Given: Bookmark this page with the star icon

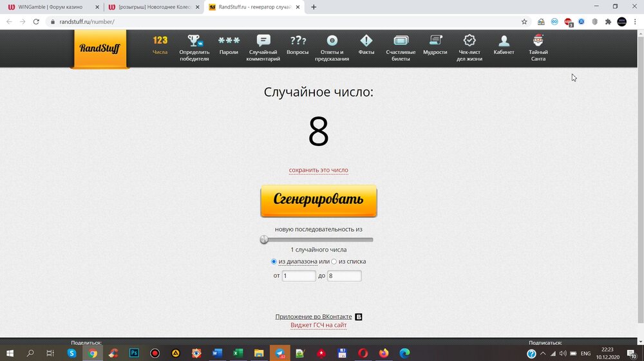Looking at the screenshot, I should tap(524, 21).
